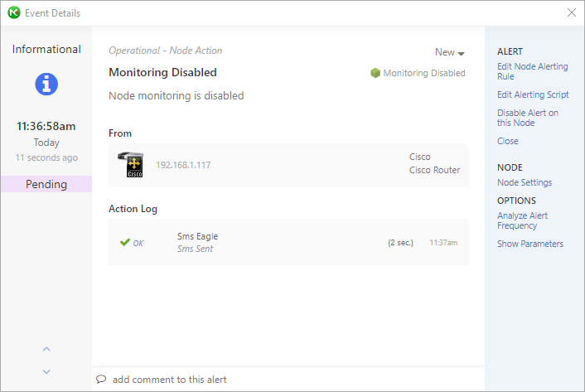The width and height of the screenshot is (585, 392).
Task: Open Edit Node Alerting Rule
Action: [533, 71]
